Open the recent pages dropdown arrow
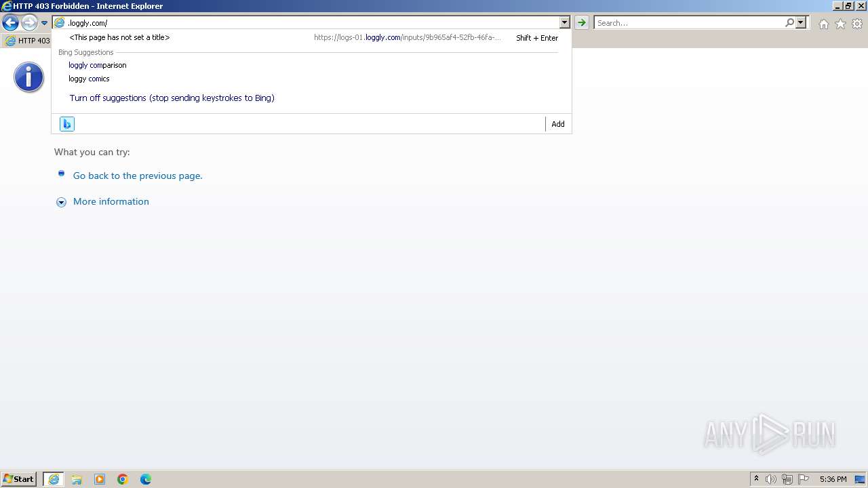 [x=44, y=23]
